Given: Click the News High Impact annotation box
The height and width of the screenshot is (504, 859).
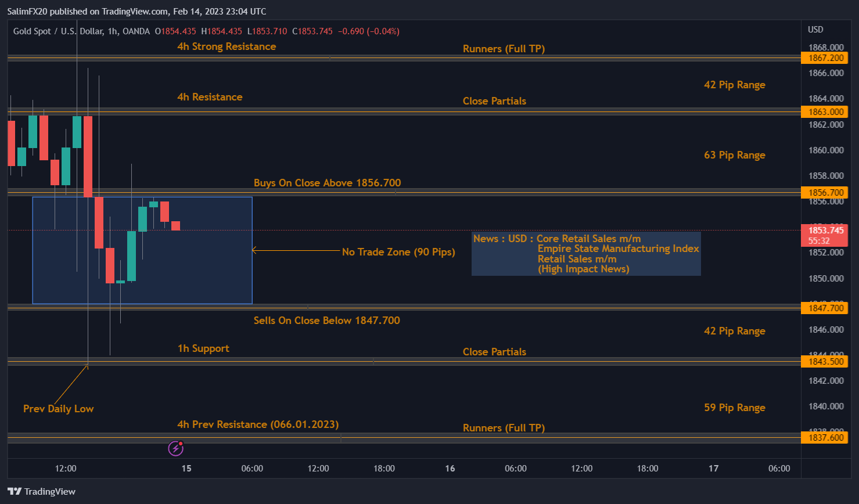Looking at the screenshot, I should 586,254.
